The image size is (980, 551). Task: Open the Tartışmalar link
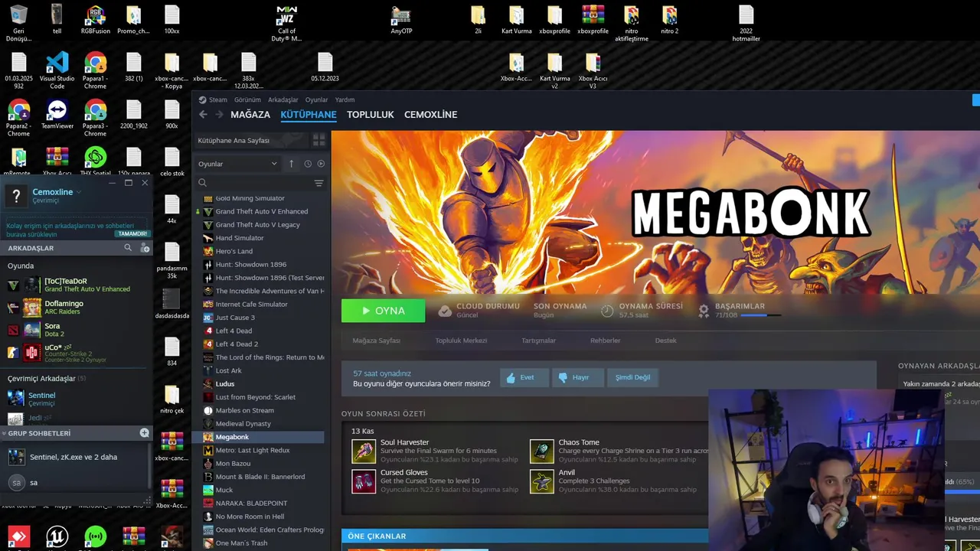(x=538, y=341)
